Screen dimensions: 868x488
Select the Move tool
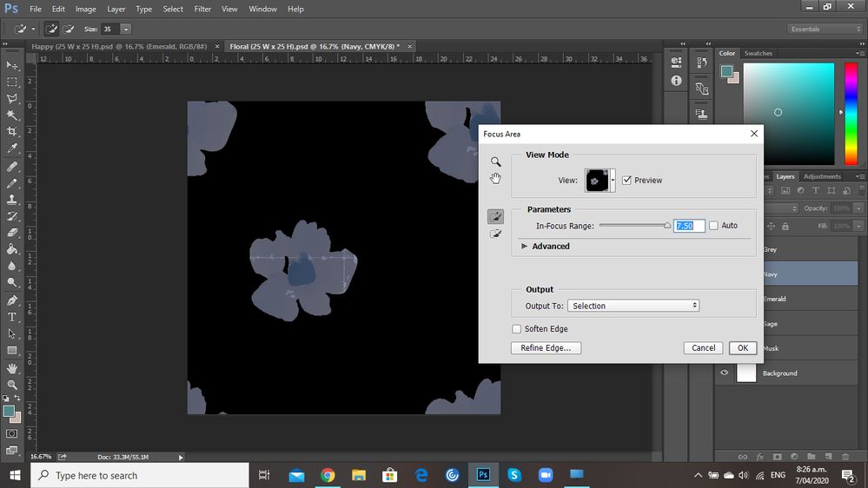point(11,66)
